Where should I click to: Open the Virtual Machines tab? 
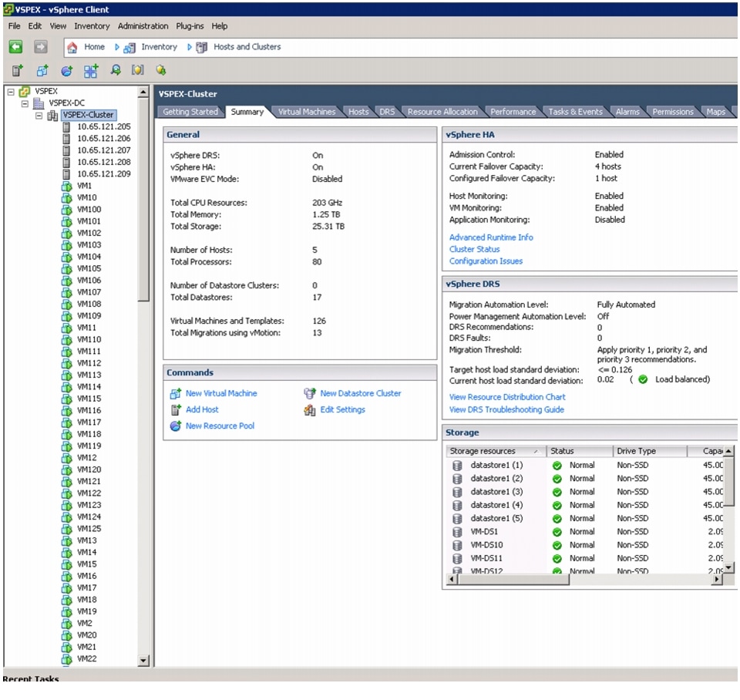(306, 112)
